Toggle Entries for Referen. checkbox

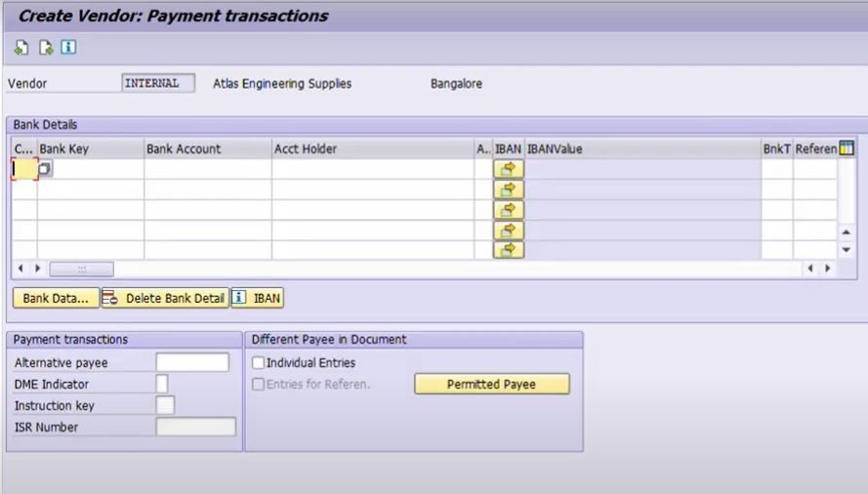[258, 384]
